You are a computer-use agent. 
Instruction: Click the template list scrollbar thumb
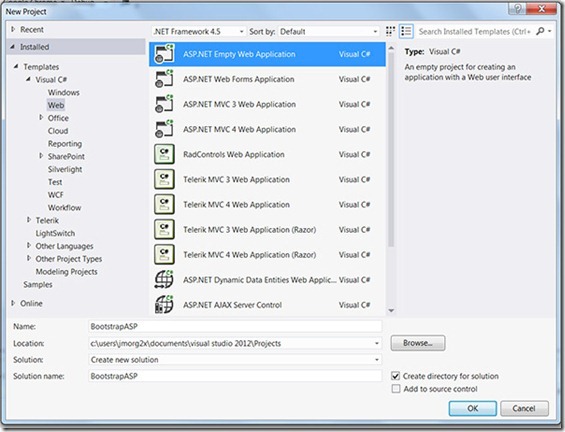coord(391,150)
